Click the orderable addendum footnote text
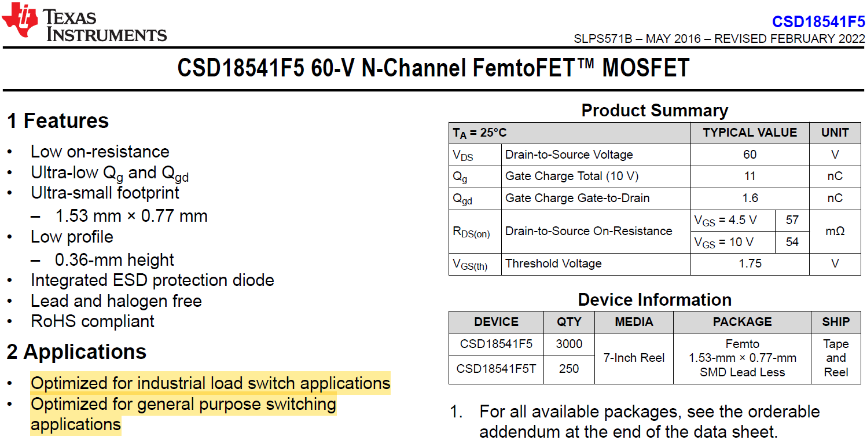This screenshot has width=867, height=440. click(x=649, y=422)
